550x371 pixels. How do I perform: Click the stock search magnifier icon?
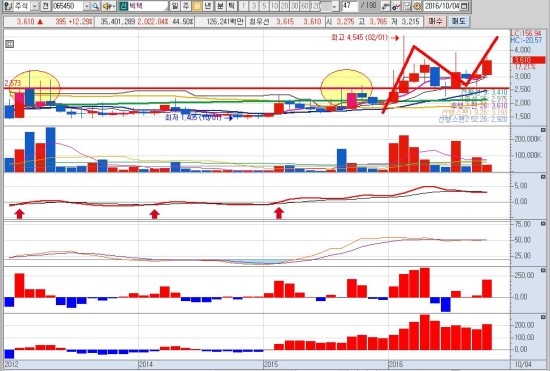pyautogui.click(x=95, y=6)
